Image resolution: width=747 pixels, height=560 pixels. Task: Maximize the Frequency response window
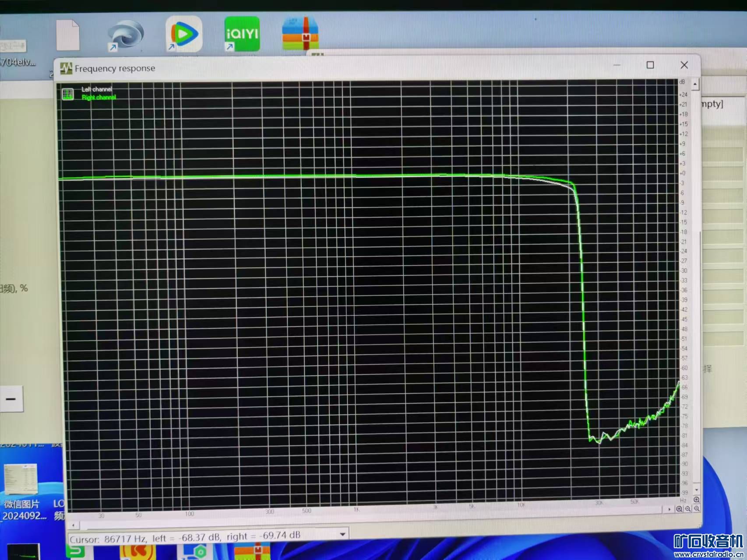[x=650, y=65]
